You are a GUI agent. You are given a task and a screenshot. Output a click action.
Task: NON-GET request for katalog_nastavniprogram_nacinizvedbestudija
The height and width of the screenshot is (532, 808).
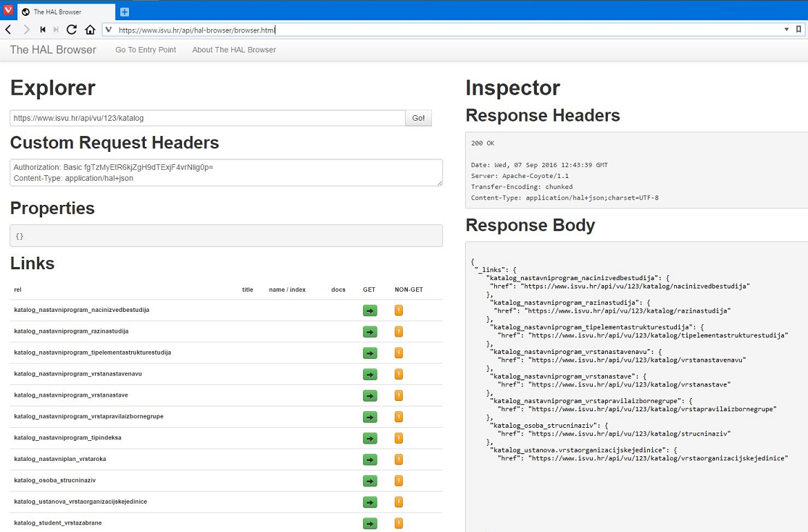(x=398, y=311)
